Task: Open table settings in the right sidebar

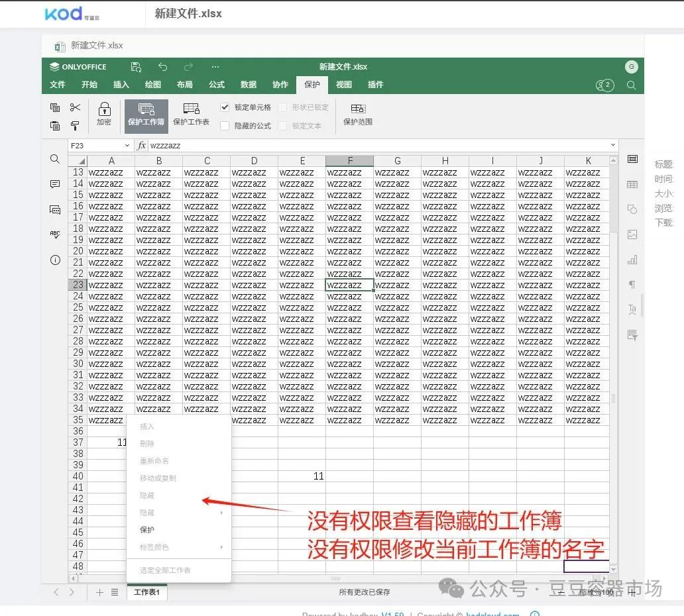Action: point(632,184)
